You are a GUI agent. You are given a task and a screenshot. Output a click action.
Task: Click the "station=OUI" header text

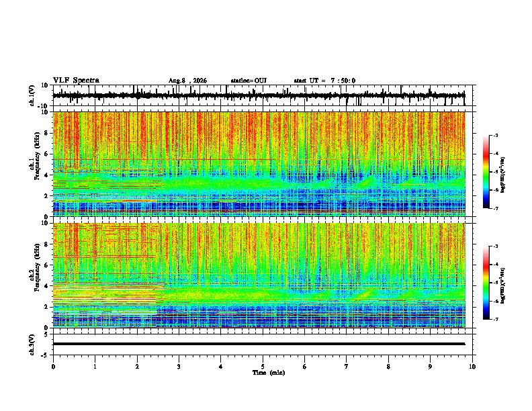pos(249,81)
